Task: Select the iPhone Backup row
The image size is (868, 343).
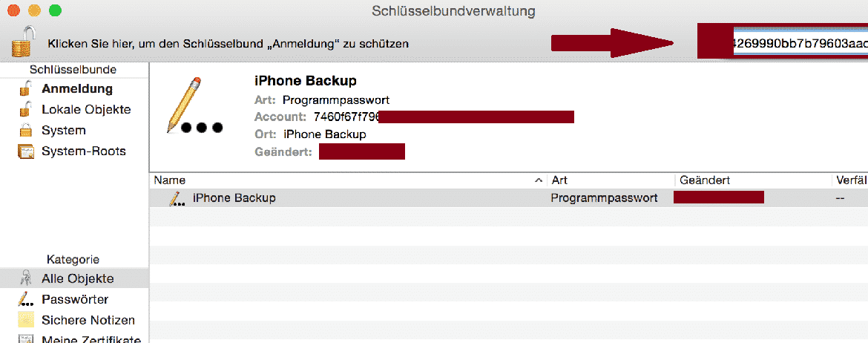Action: coord(508,197)
